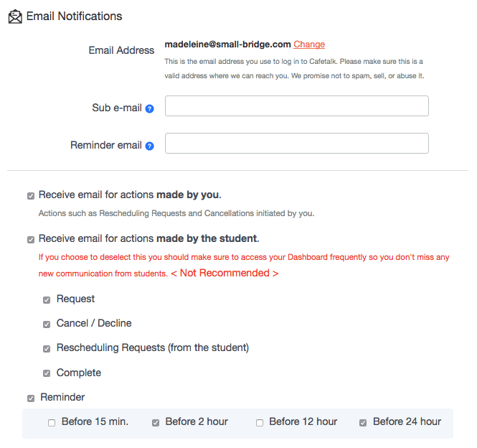Disable the Before 24 hour reminder

click(x=363, y=423)
